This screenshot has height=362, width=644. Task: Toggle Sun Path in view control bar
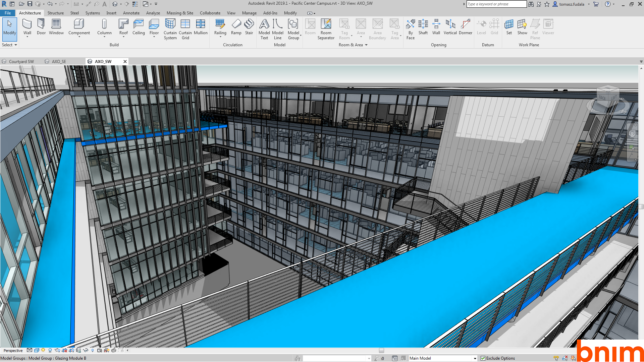[x=43, y=350]
